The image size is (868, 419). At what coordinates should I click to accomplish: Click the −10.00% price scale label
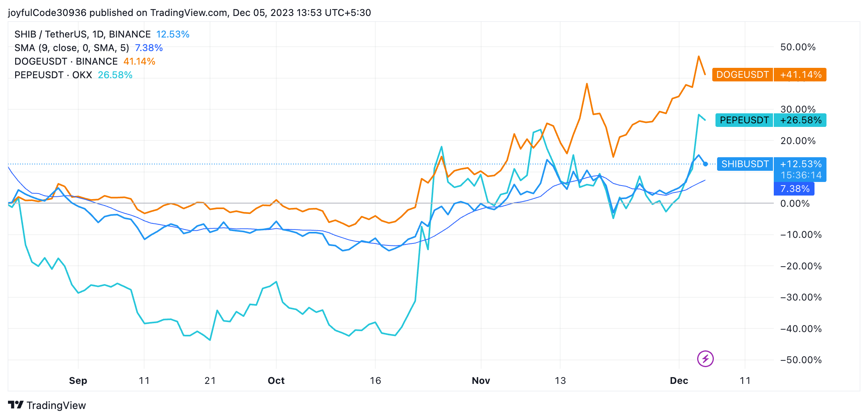801,235
